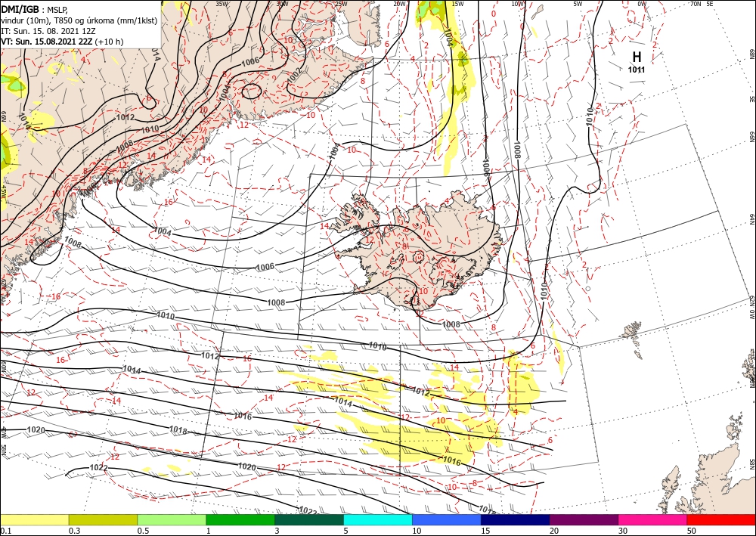Click the red 50 mm legend swatch
Viewport: 756px width, 536px height.
tap(721, 519)
